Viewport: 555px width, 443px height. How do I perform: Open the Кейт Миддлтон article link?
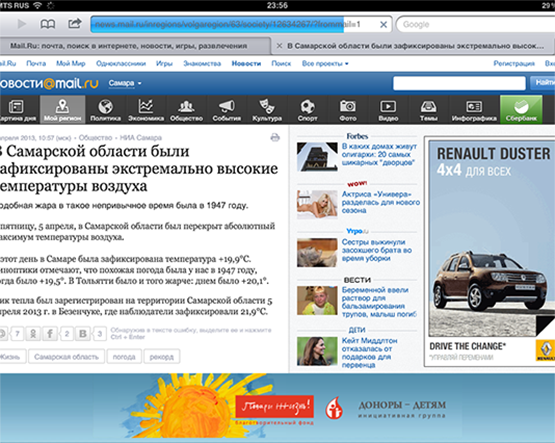[369, 353]
